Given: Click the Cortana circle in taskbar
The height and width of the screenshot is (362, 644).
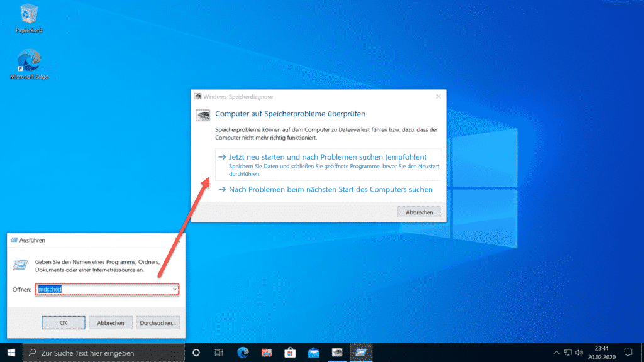Looking at the screenshot, I should [196, 353].
